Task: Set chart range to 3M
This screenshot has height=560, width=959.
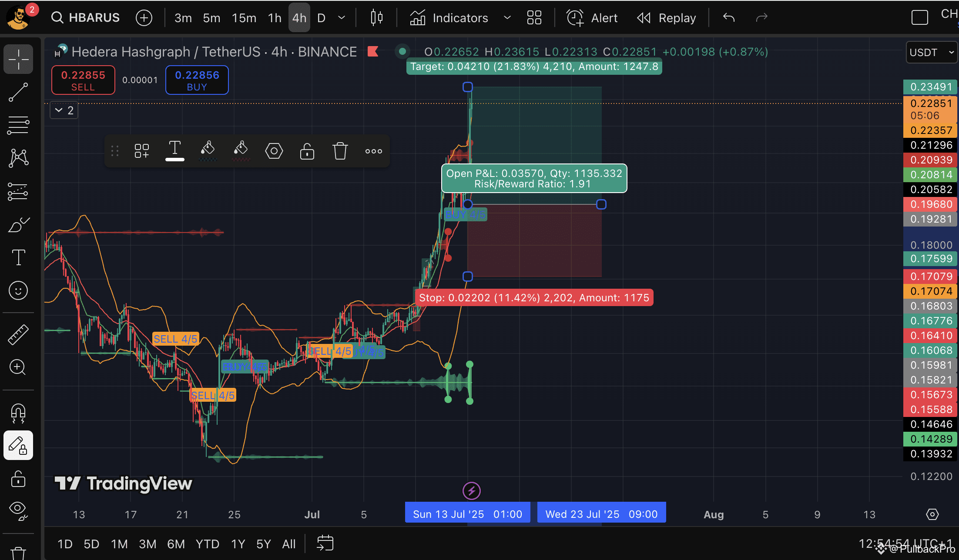Action: click(x=148, y=544)
